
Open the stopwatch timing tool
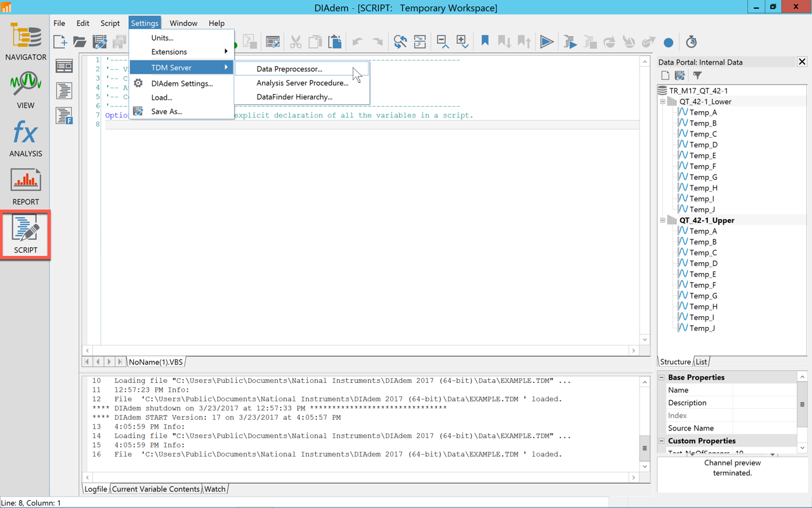(691, 41)
